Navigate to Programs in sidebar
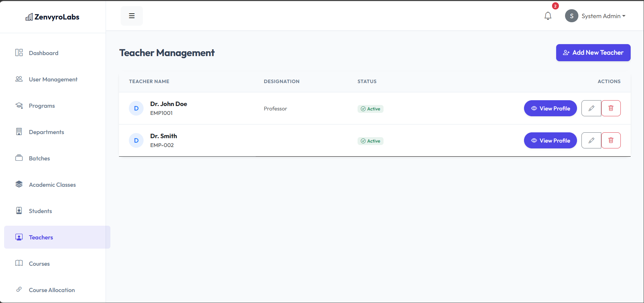This screenshot has width=644, height=303. pos(42,106)
